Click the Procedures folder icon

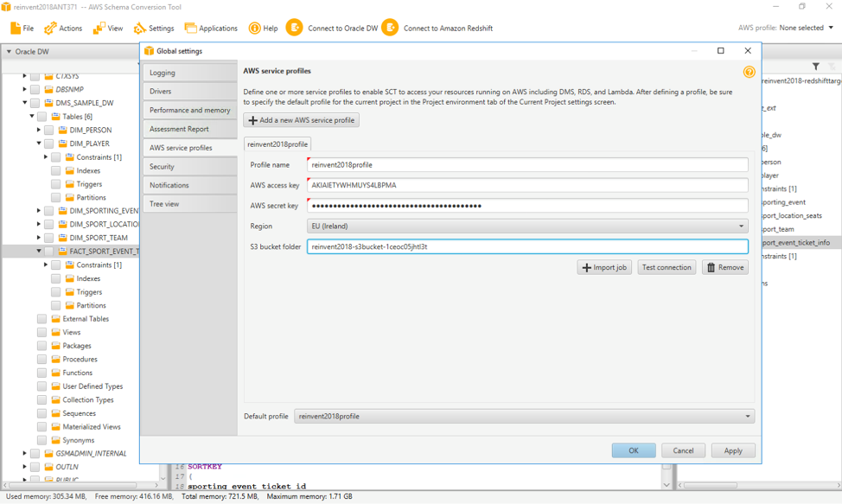coord(56,359)
